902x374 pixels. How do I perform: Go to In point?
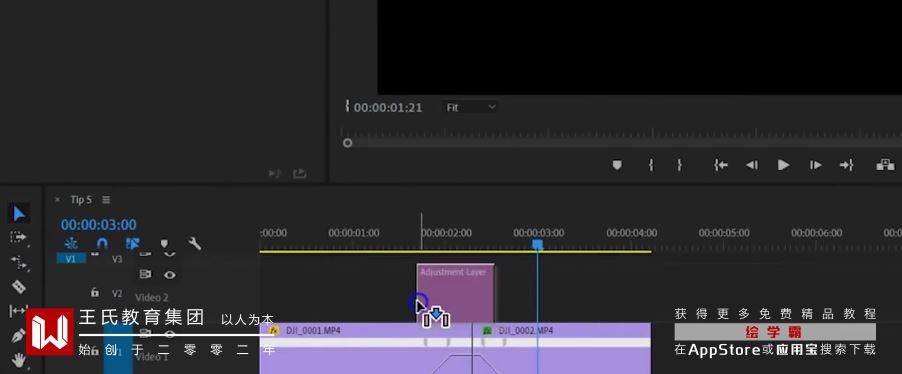coord(721,165)
